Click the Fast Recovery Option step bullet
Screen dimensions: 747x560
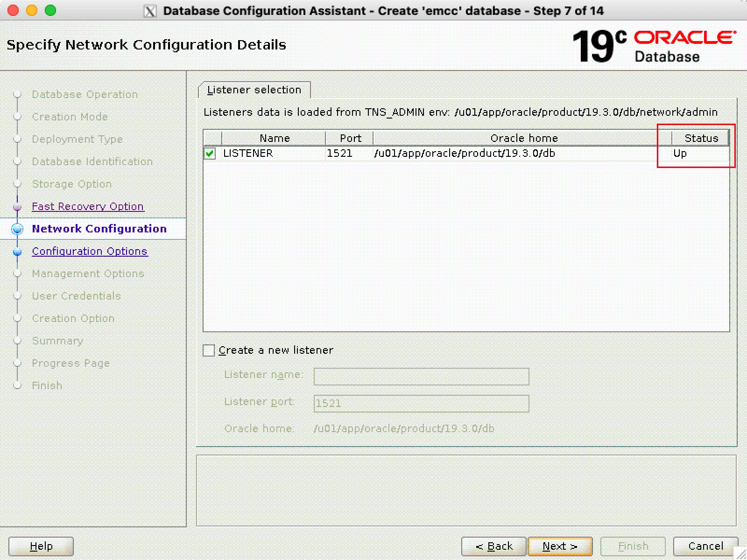pos(17,207)
